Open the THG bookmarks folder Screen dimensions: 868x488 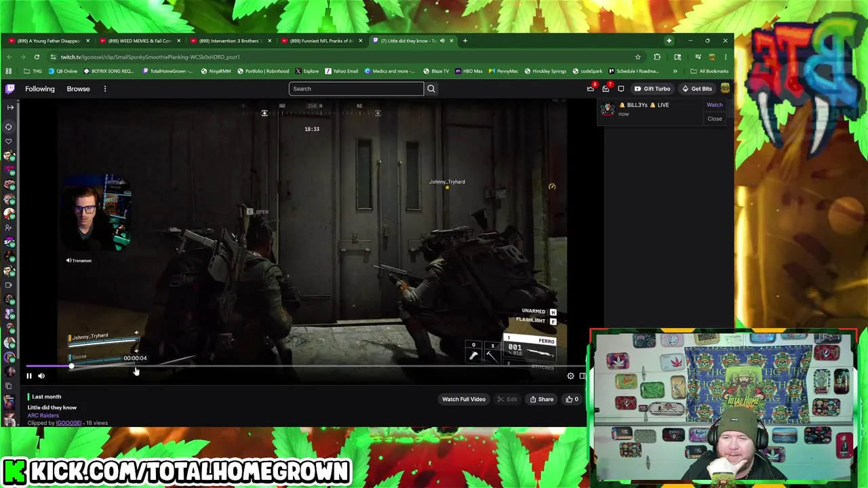(33, 71)
